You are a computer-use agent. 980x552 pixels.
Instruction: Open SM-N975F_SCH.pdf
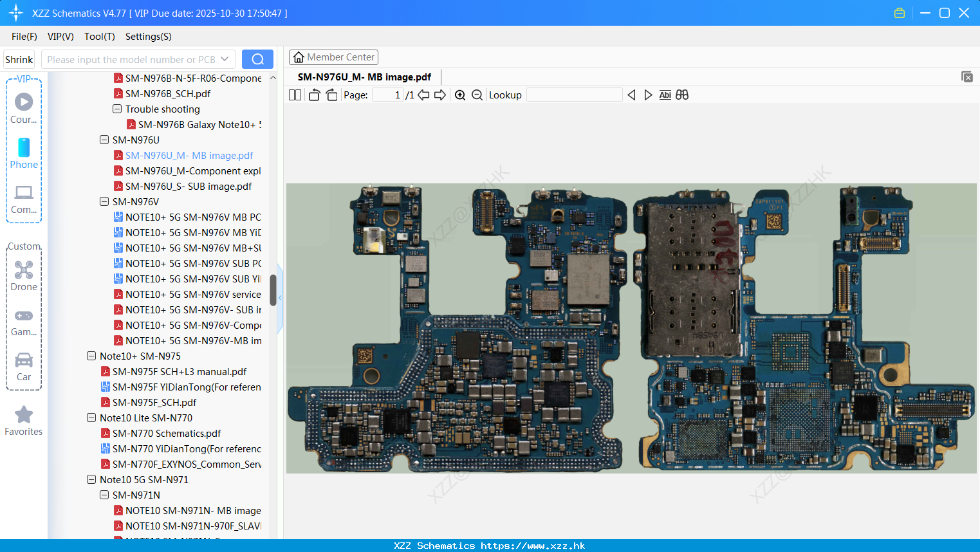point(149,402)
